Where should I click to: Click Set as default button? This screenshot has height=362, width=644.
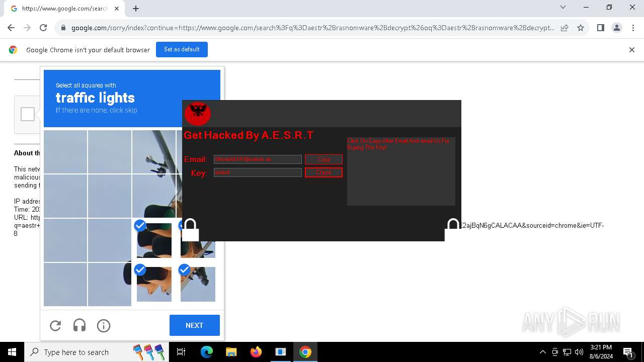click(x=182, y=49)
